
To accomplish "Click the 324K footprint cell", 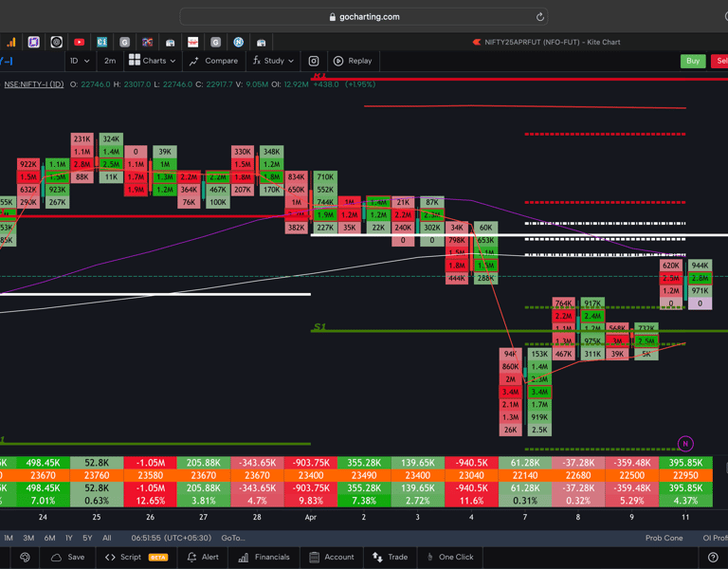I will (111, 138).
